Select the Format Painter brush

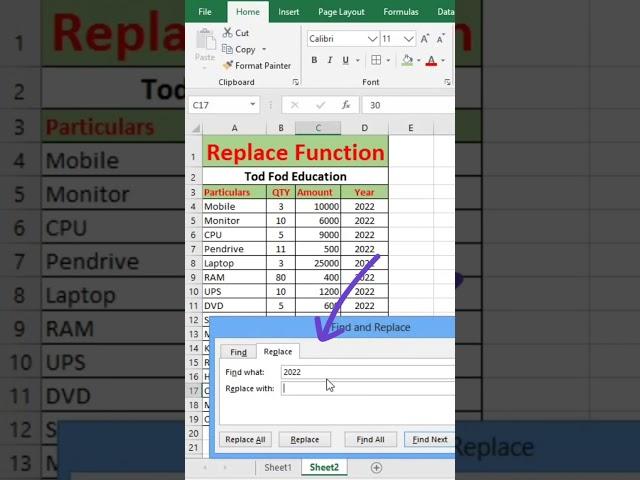click(228, 65)
